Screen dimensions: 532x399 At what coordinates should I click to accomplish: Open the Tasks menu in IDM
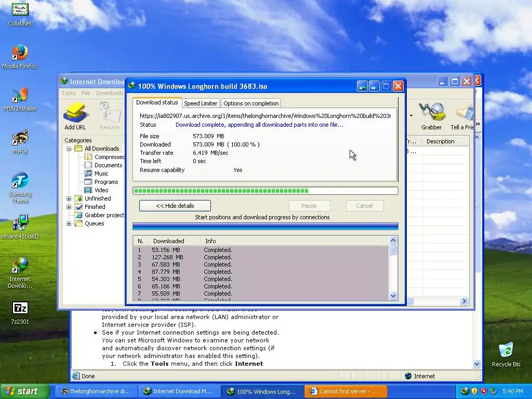pyautogui.click(x=69, y=93)
